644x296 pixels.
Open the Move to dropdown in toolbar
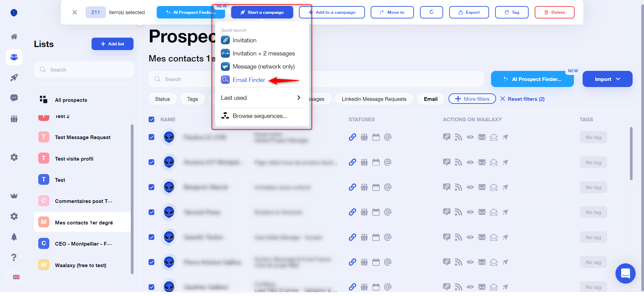click(x=392, y=12)
